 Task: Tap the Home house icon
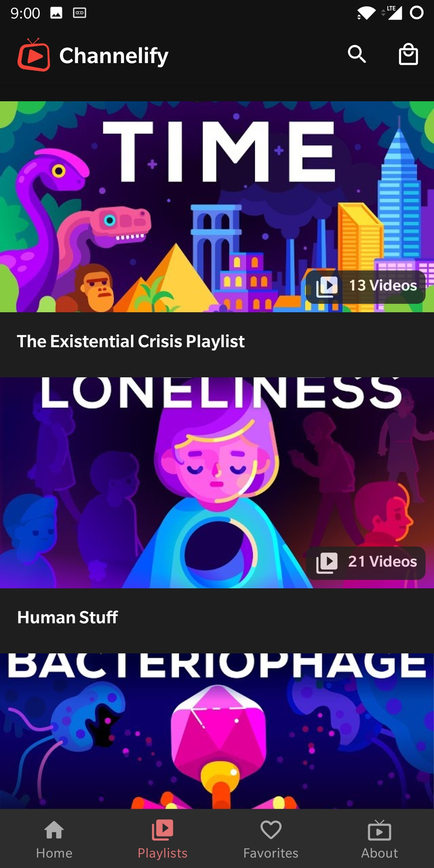(54, 830)
